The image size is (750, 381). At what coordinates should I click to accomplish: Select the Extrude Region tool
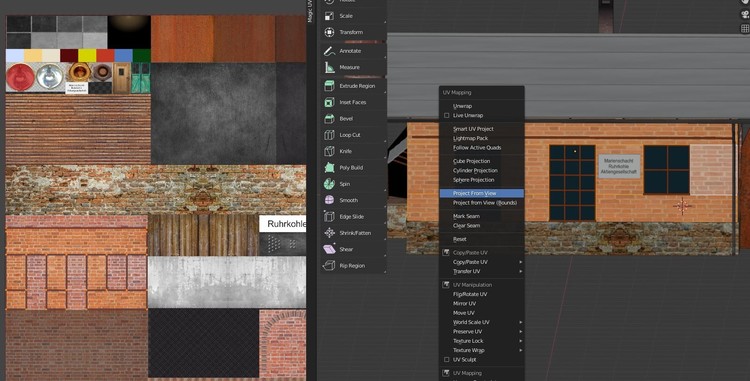353,86
